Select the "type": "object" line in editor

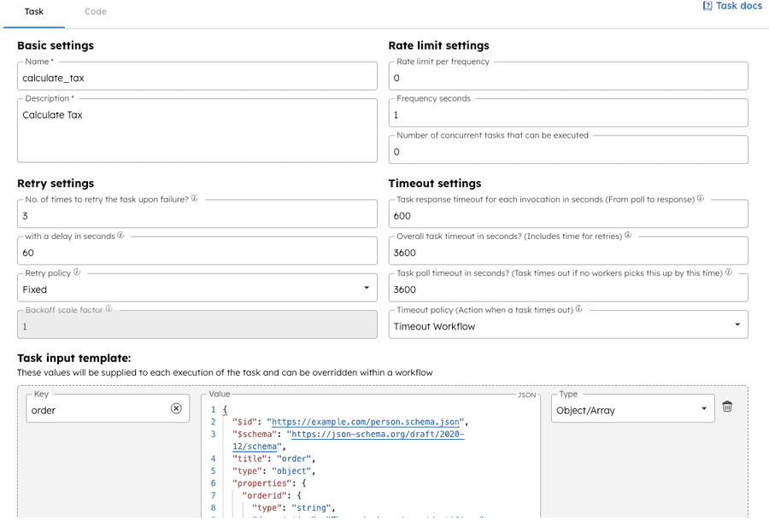tap(273, 471)
